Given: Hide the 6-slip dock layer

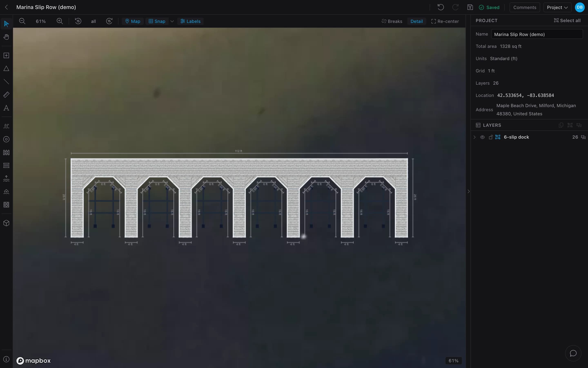Looking at the screenshot, I should pos(483,137).
